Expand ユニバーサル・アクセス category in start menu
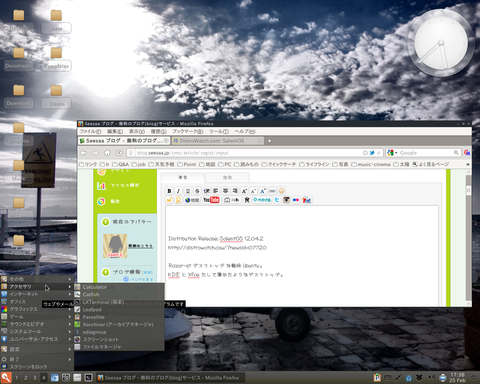Viewport: 480px width, 384px height. [x=37, y=339]
